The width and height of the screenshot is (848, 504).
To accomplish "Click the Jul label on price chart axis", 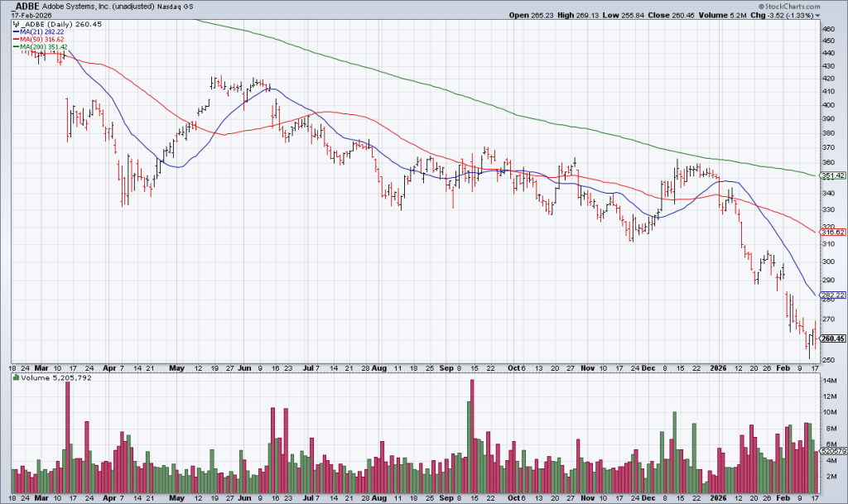I will point(308,368).
